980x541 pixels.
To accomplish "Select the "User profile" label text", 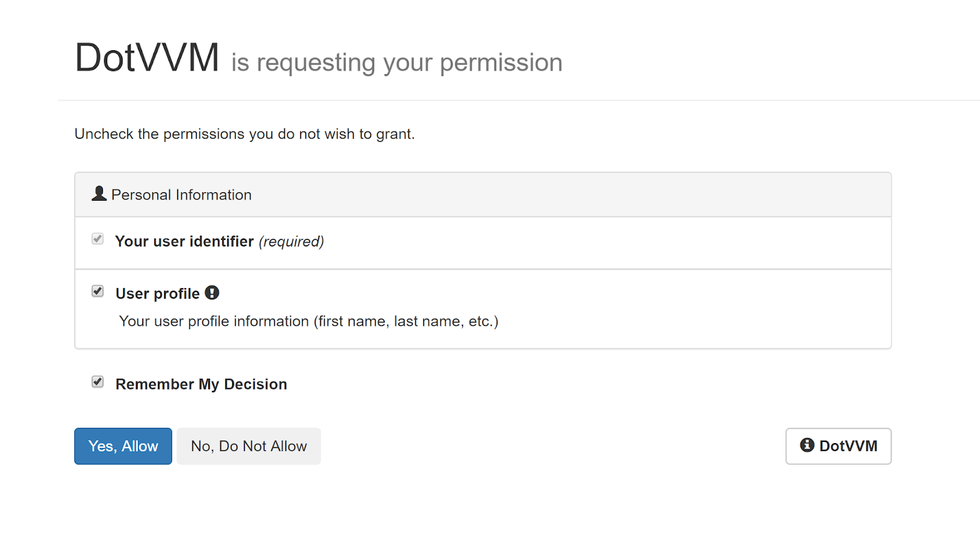I will pyautogui.click(x=157, y=294).
